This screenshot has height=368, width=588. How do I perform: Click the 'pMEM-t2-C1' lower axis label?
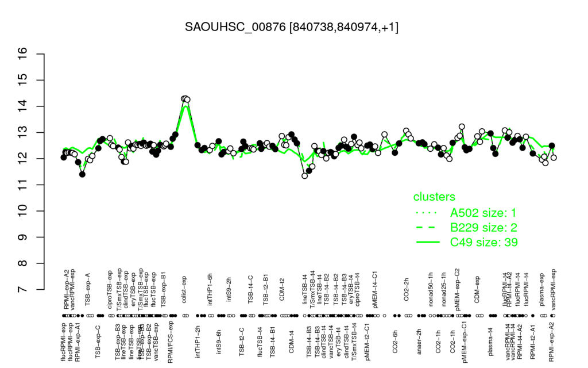(x=367, y=342)
